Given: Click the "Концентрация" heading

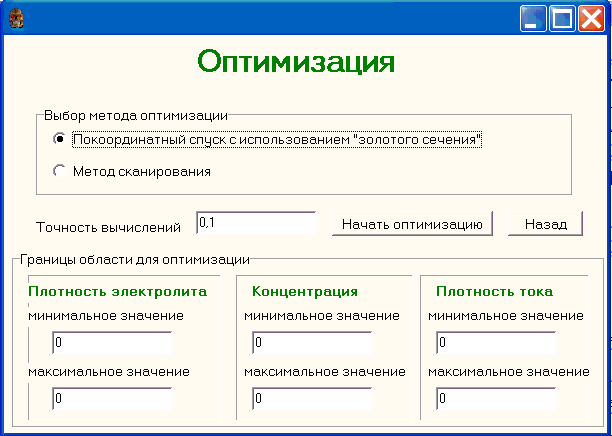Looking at the screenshot, I should point(305,292).
